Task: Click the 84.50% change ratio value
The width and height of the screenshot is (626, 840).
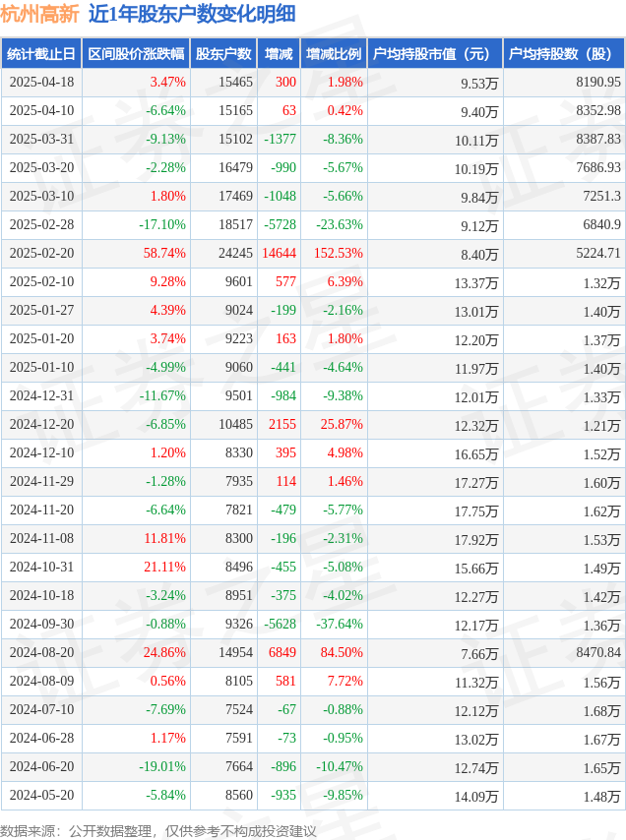Action: click(x=342, y=652)
